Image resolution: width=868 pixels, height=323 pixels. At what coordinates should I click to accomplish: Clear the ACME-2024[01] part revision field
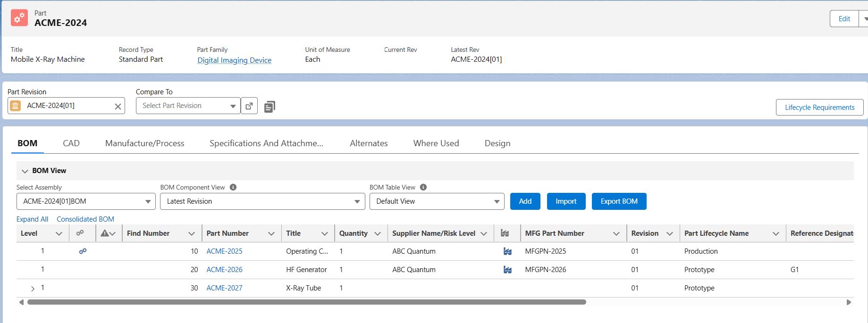tap(118, 107)
